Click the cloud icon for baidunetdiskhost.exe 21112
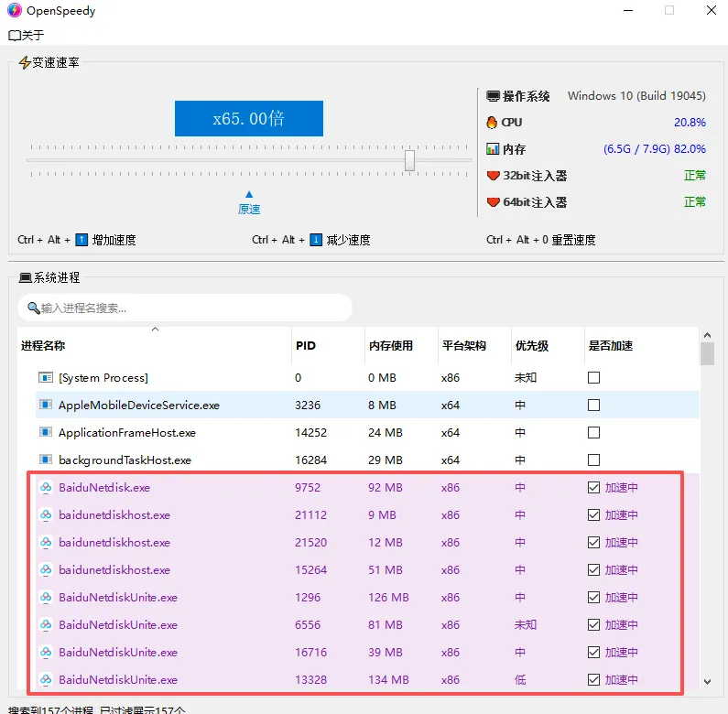Image resolution: width=728 pixels, height=714 pixels. point(46,514)
